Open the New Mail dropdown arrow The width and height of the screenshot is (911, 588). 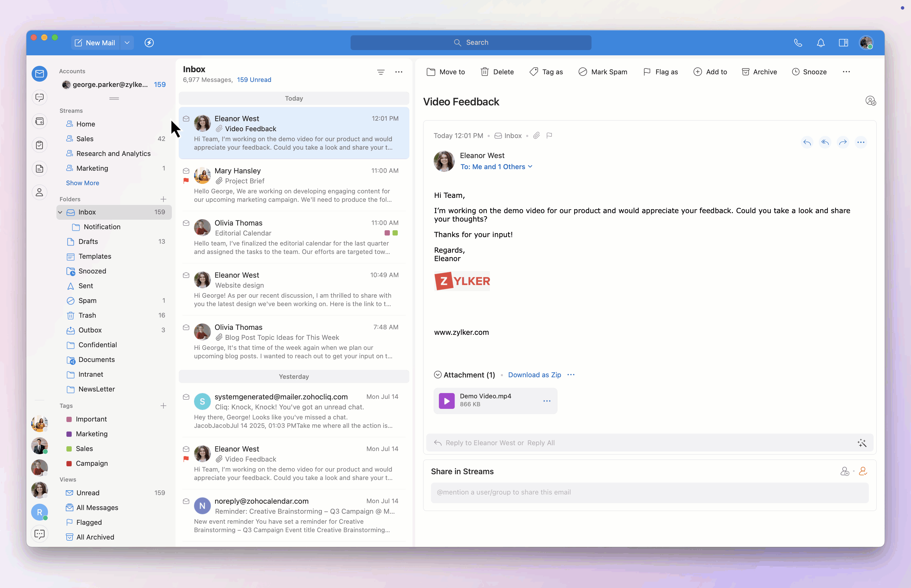tap(127, 43)
